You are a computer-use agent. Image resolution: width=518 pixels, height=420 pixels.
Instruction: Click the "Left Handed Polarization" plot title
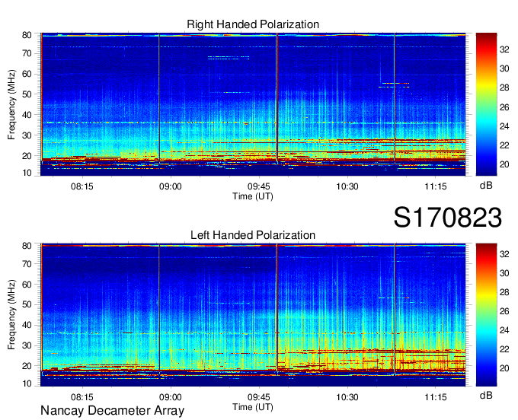click(253, 235)
